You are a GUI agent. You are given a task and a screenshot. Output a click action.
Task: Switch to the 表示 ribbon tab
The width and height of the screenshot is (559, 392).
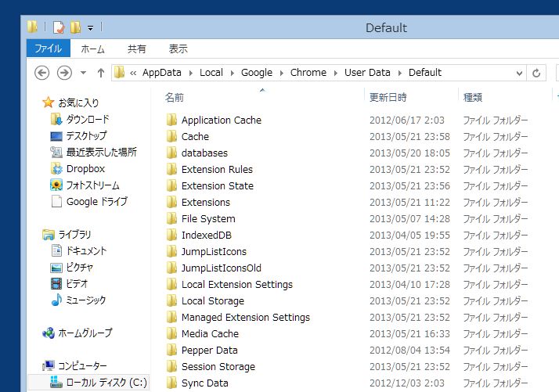pyautogui.click(x=179, y=49)
